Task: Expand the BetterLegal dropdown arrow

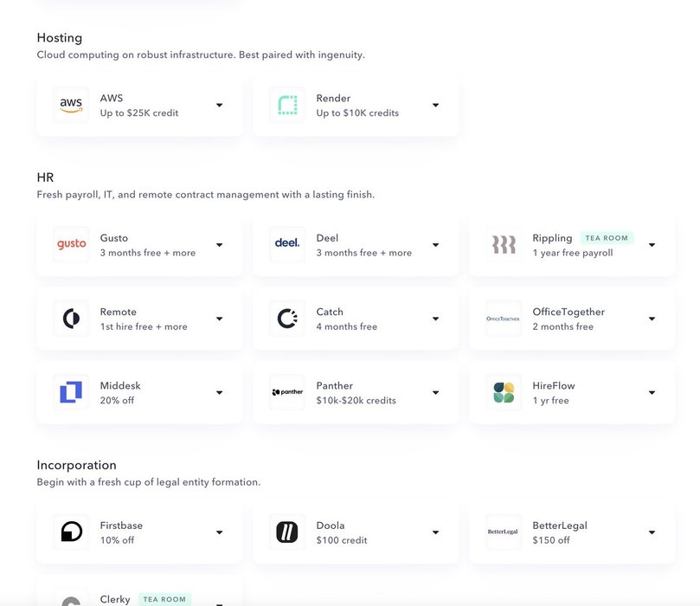Action: (x=652, y=532)
